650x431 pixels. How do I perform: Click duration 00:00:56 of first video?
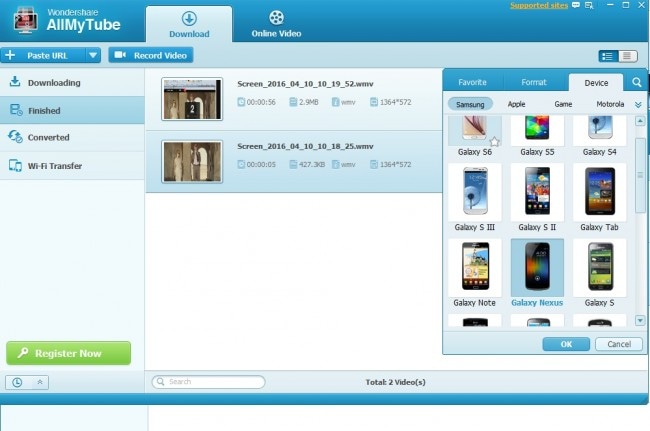(261, 102)
